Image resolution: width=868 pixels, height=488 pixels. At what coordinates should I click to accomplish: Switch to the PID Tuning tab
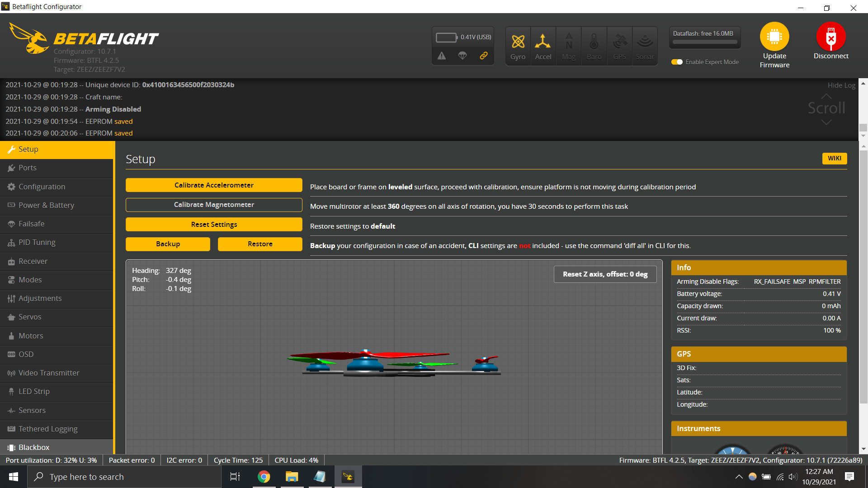click(37, 242)
